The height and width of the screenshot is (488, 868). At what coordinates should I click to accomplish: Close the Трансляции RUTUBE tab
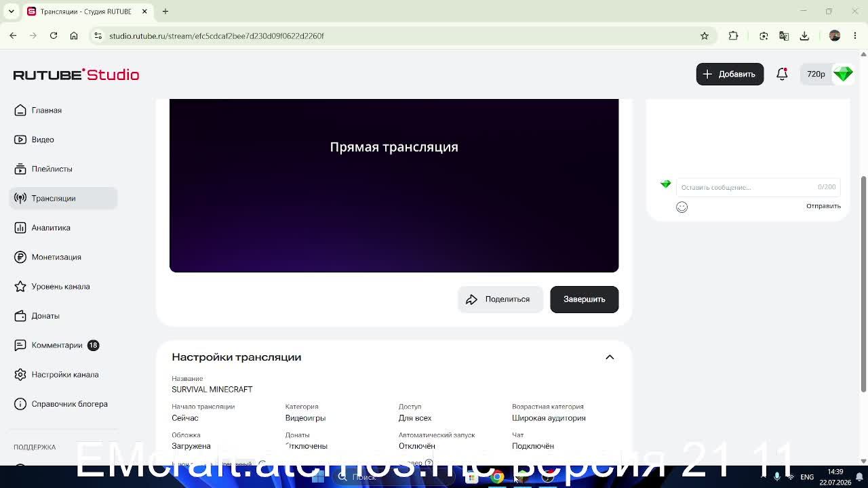144,12
